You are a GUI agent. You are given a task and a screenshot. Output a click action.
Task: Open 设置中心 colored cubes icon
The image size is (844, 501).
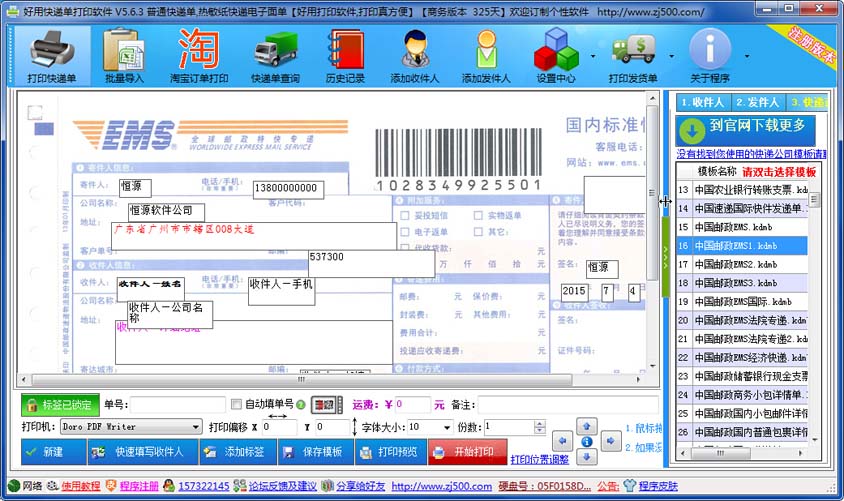556,57
